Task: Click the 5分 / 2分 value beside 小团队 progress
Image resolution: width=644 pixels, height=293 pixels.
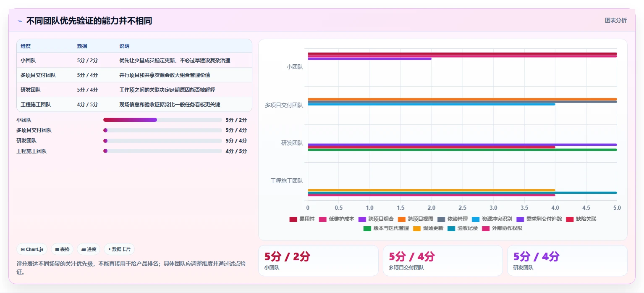Action: pyautogui.click(x=236, y=120)
